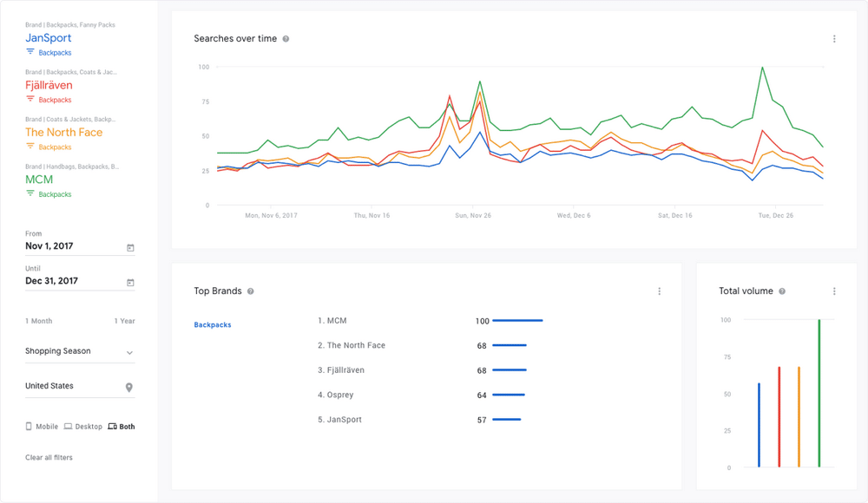Click the Backpacks filter under The North Face
The width and height of the screenshot is (868, 503).
click(x=55, y=147)
